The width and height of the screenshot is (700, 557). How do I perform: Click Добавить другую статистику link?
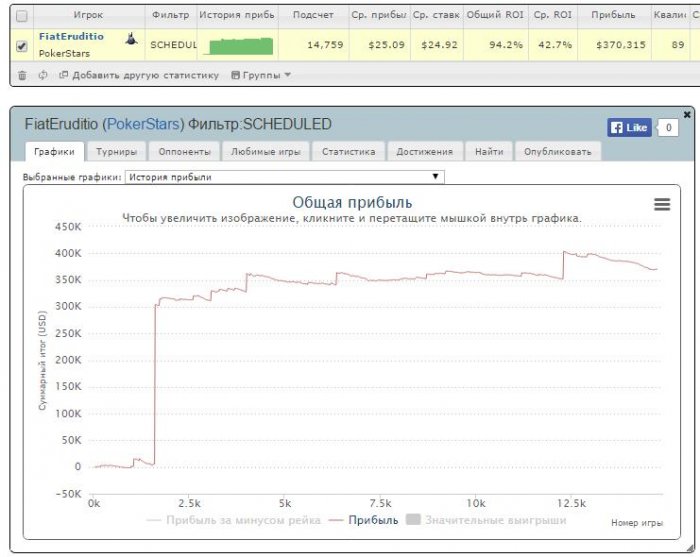tap(139, 75)
